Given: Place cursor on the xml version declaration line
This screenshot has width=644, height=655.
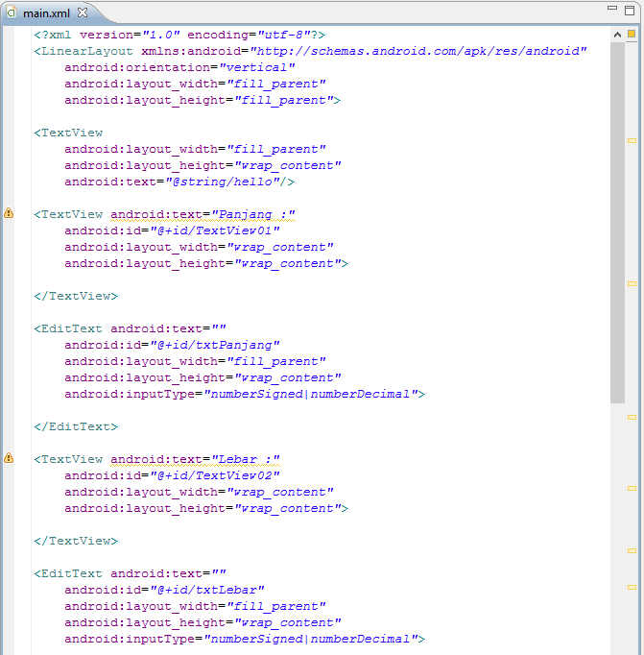Looking at the screenshot, I should coord(179,35).
